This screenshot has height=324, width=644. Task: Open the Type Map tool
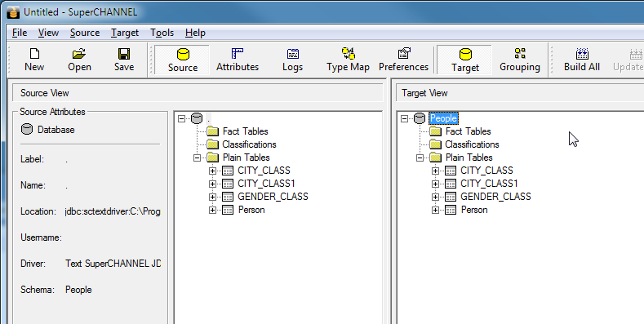click(x=348, y=60)
